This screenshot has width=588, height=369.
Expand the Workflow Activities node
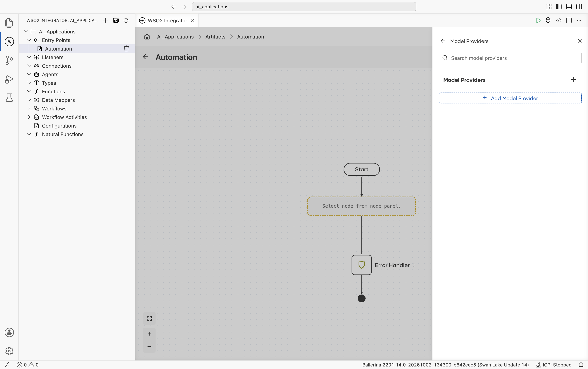click(x=29, y=117)
